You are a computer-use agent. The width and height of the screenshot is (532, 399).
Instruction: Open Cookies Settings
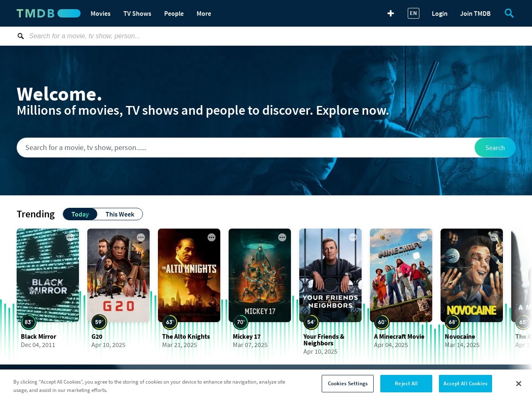coord(347,384)
